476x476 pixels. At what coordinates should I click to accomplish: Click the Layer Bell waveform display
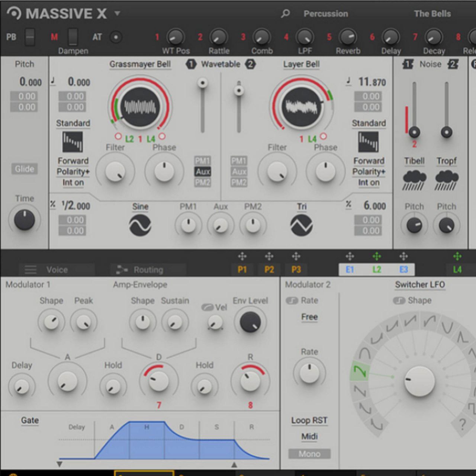pyautogui.click(x=301, y=107)
